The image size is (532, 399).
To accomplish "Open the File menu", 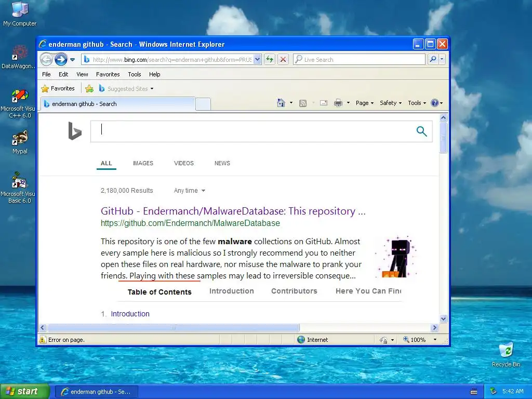I will [x=46, y=74].
